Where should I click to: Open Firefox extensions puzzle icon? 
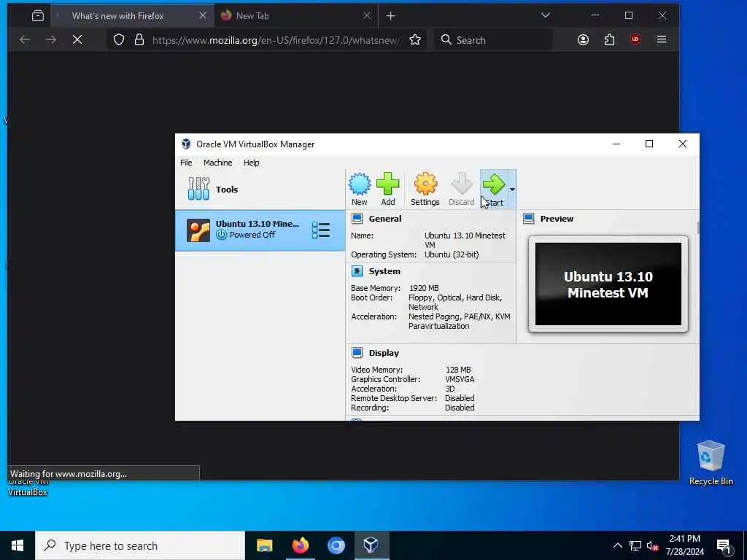point(609,40)
